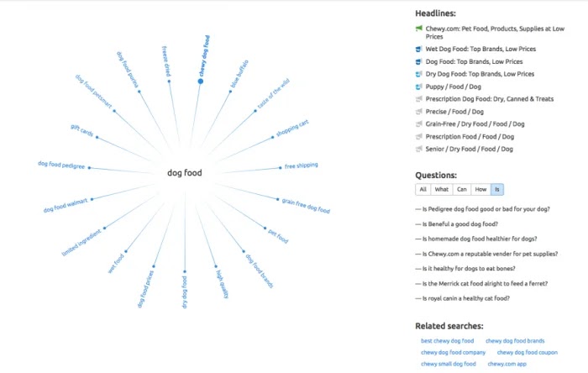This screenshot has height=373, width=588.
Task: Click the megaphone icon beside the Chewy.com headline
Action: coord(419,29)
